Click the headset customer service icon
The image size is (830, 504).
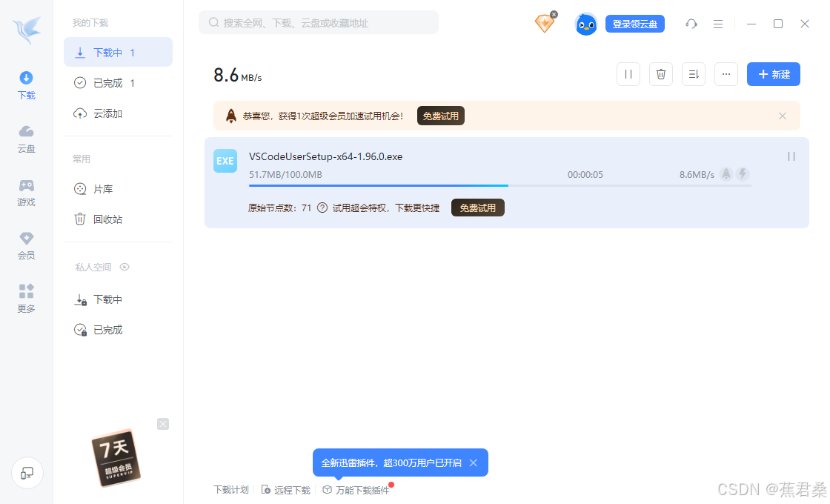(691, 24)
